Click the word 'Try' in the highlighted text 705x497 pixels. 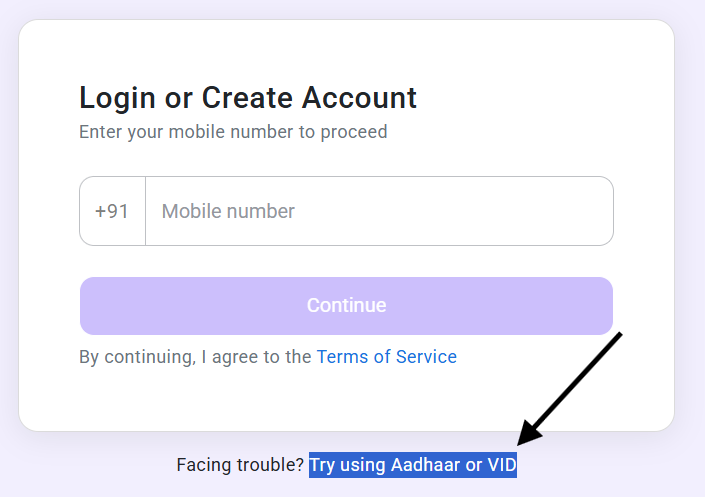point(322,466)
